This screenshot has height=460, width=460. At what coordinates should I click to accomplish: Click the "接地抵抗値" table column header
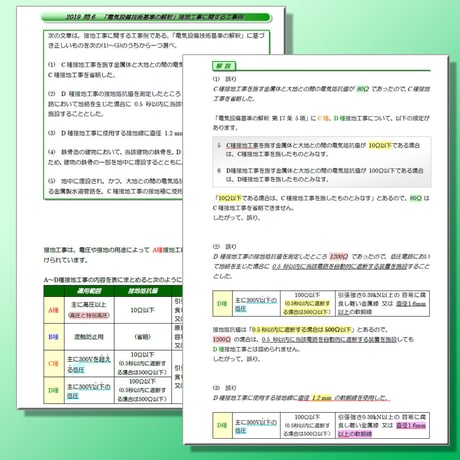pos(143,291)
